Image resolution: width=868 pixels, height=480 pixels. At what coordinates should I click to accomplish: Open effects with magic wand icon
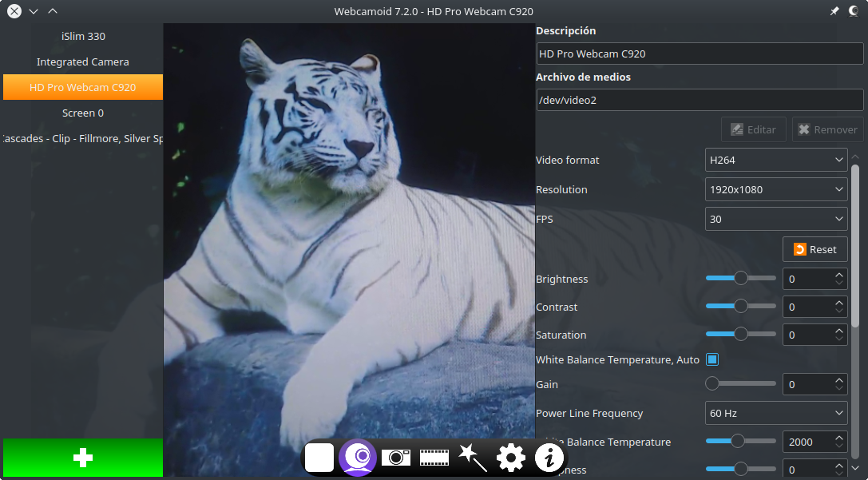pos(473,458)
